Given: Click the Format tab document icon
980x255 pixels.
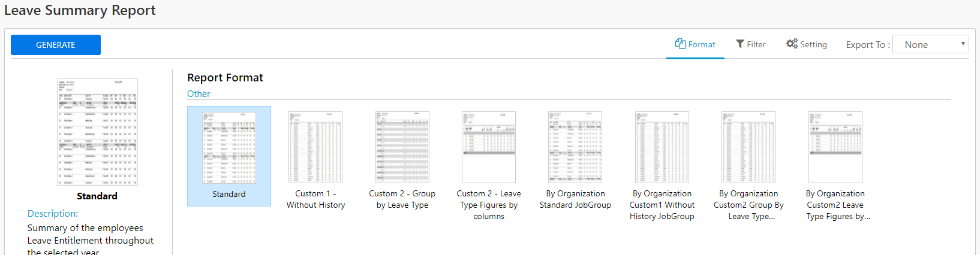Looking at the screenshot, I should point(680,44).
